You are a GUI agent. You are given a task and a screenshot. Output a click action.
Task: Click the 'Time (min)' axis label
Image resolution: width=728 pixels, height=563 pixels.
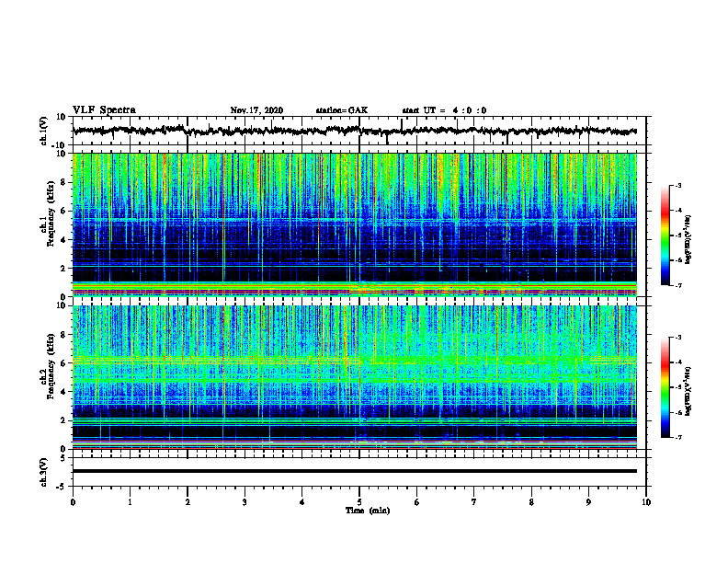pos(368,511)
